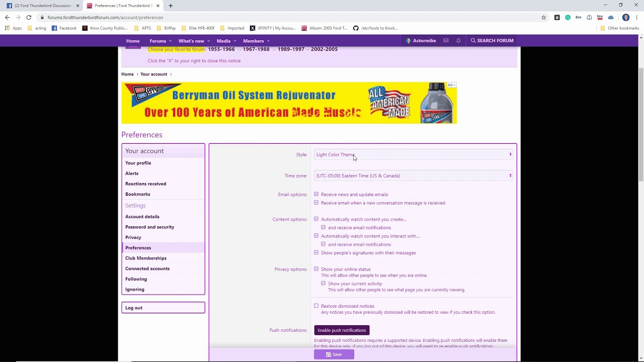Click the bell alert extension icon
This screenshot has width=644, height=362.
pos(589,17)
